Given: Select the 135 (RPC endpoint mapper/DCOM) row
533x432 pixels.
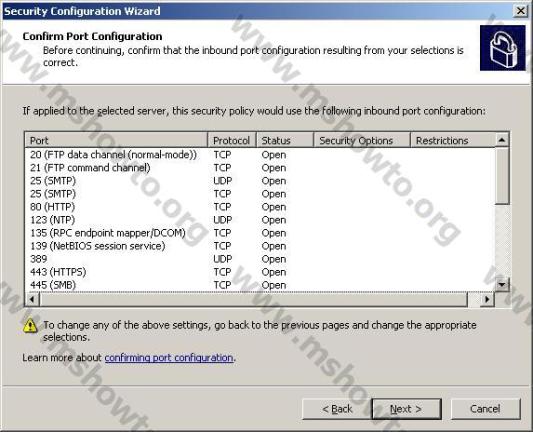Looking at the screenshot, I should [x=260, y=233].
